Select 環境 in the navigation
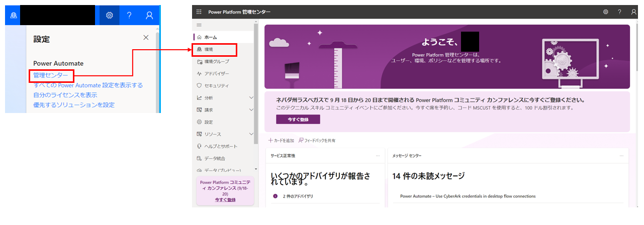The height and width of the screenshot is (225, 644). point(224,49)
